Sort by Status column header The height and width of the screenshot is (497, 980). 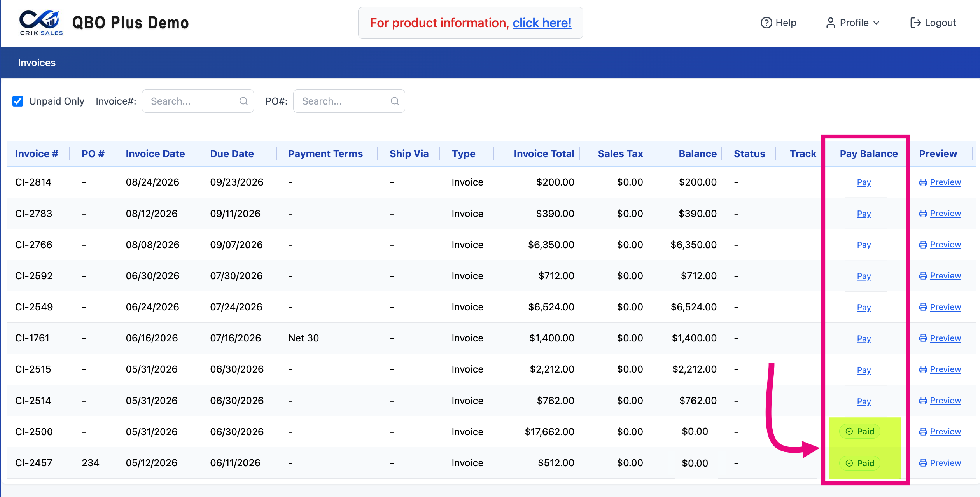[749, 154]
